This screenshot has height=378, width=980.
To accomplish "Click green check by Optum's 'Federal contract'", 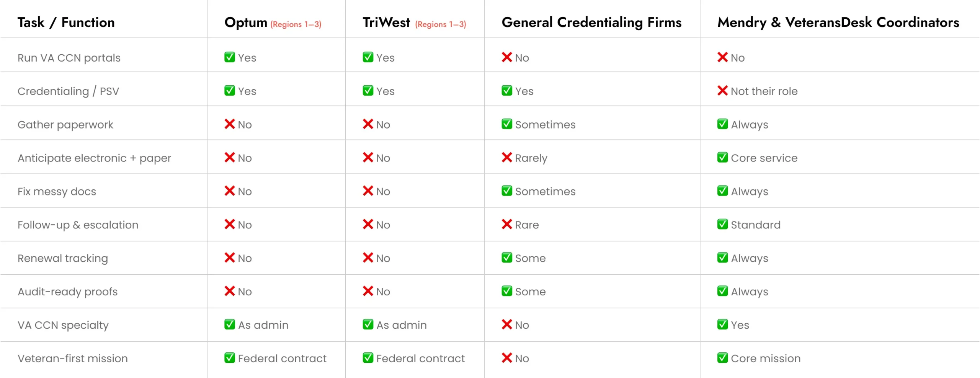I will click(229, 358).
